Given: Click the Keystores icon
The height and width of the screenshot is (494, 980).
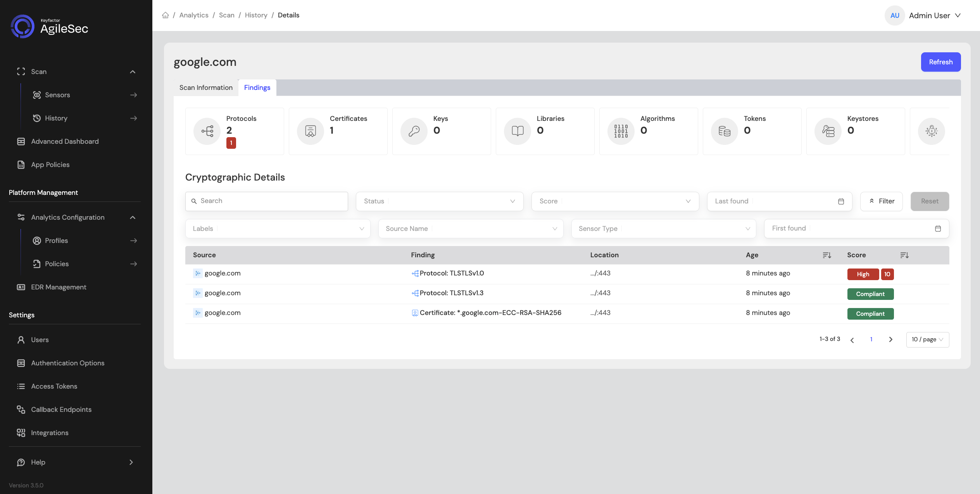Looking at the screenshot, I should 828,131.
